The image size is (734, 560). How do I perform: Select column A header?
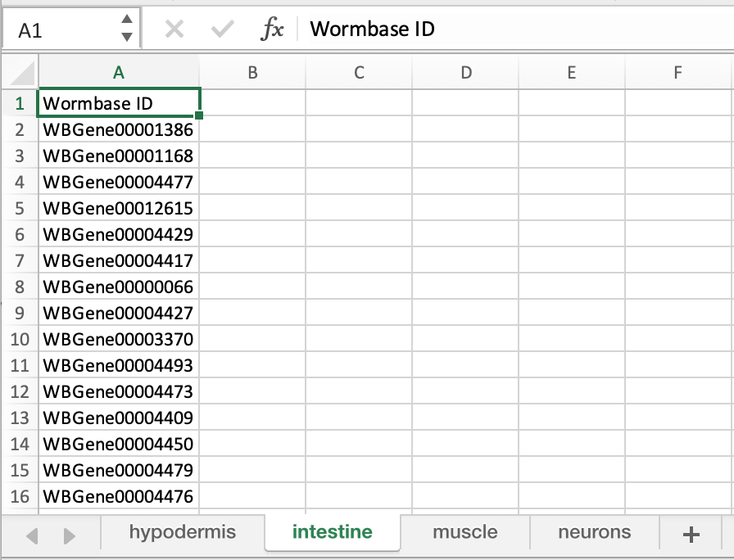[119, 73]
